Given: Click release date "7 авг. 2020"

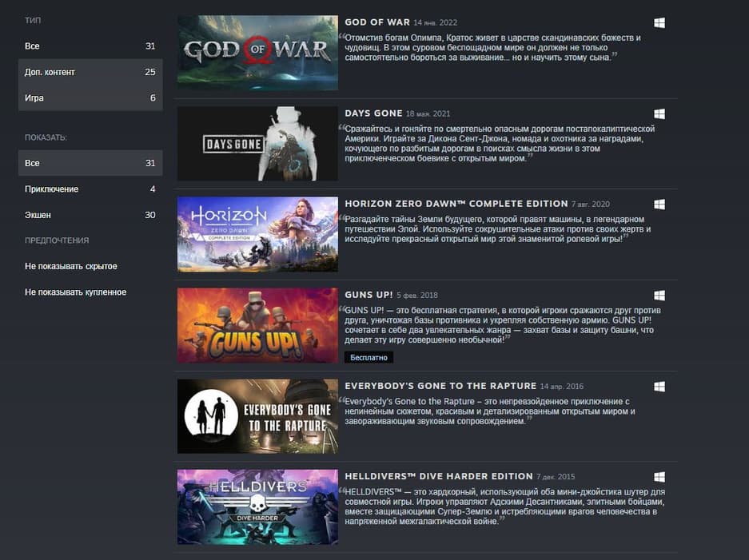Looking at the screenshot, I should tap(591, 205).
